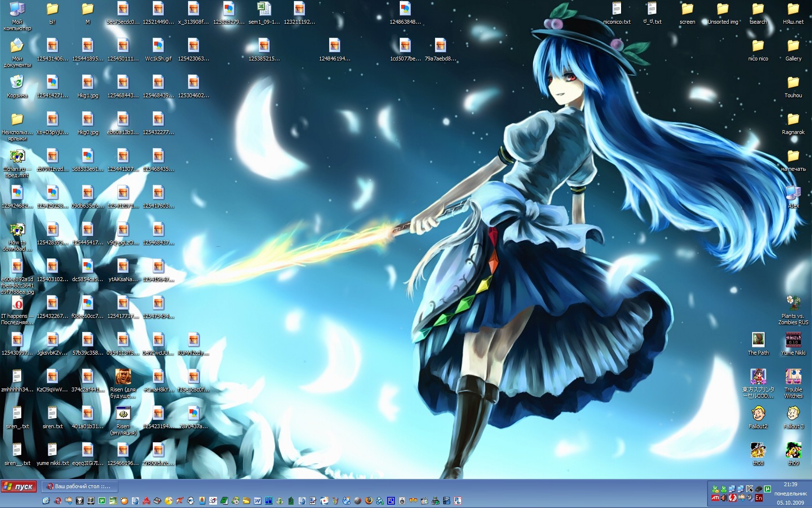Launch Microsoft Word from Quick Launch

pos(257,501)
